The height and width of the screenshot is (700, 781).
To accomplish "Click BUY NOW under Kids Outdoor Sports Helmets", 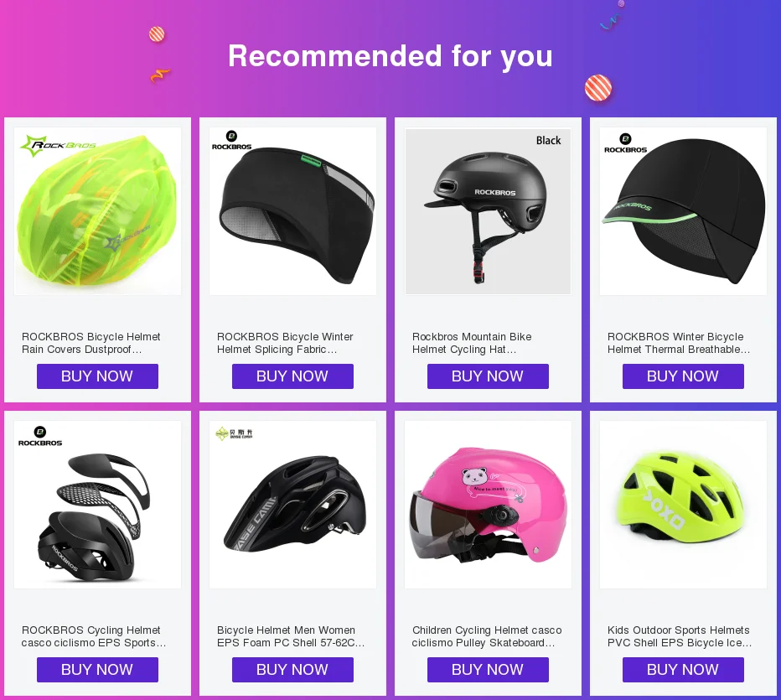I will [683, 670].
